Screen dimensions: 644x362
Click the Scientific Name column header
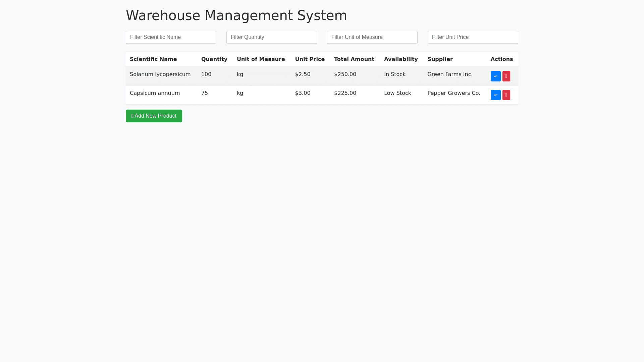[153, 59]
